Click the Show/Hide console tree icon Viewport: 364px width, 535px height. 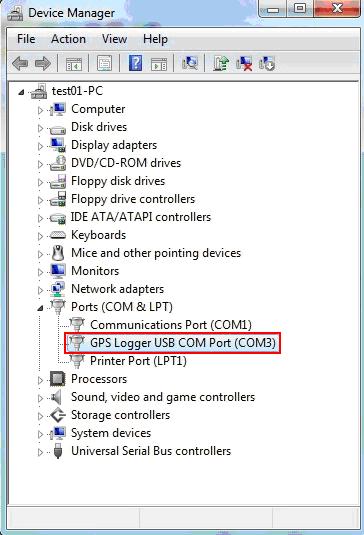[x=74, y=64]
